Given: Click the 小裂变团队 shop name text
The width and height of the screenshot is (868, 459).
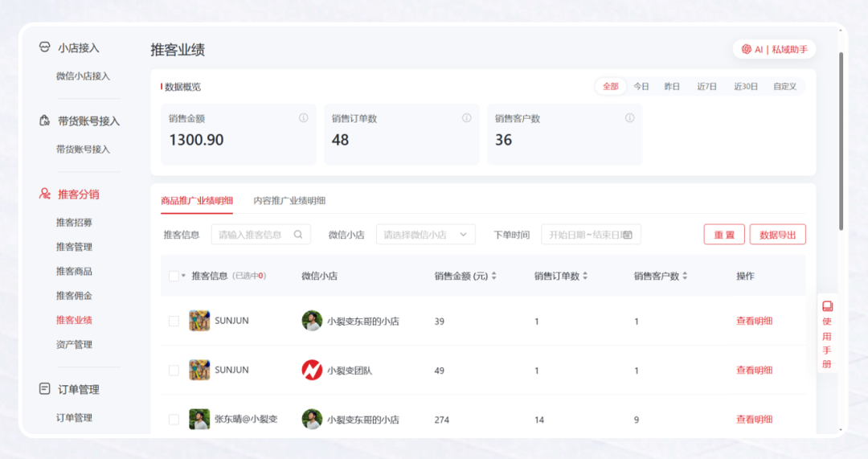Looking at the screenshot, I should tap(350, 371).
